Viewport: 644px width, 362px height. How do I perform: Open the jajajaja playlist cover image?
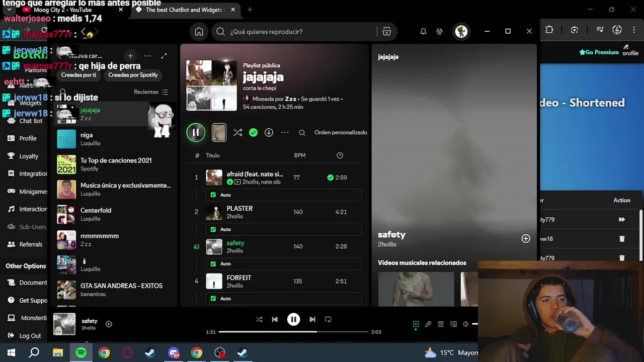click(211, 85)
